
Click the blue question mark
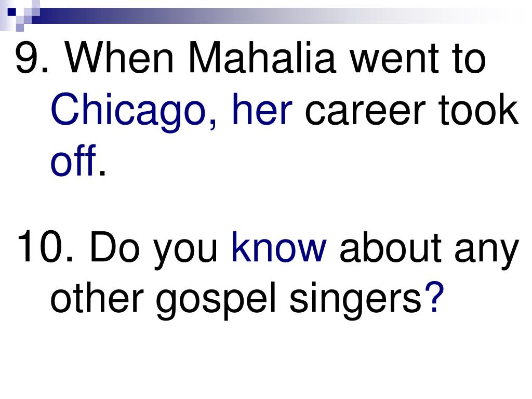coord(434,297)
